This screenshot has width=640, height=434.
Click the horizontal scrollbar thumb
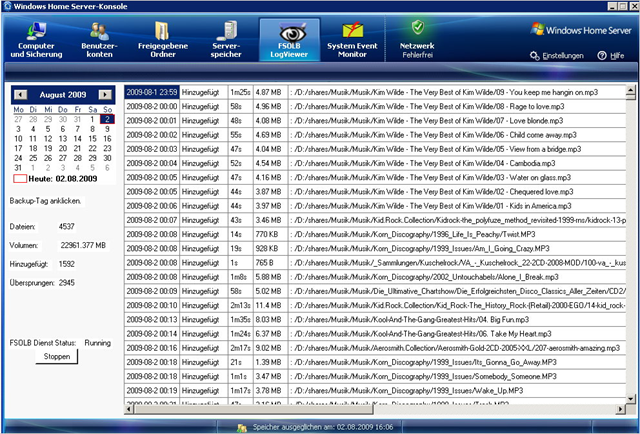(253, 409)
